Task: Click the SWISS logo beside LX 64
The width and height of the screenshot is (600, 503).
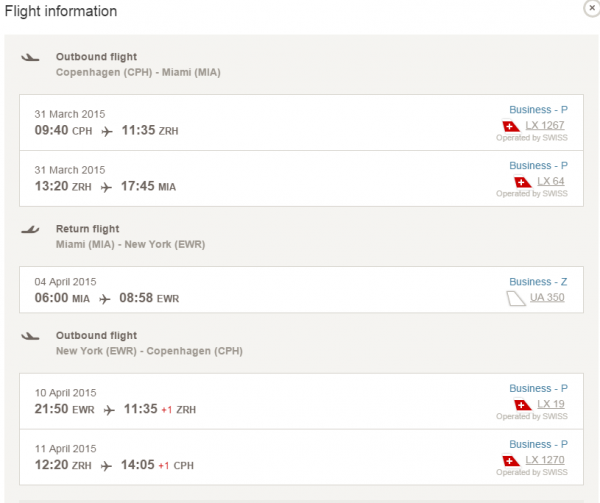Action: tap(522, 182)
